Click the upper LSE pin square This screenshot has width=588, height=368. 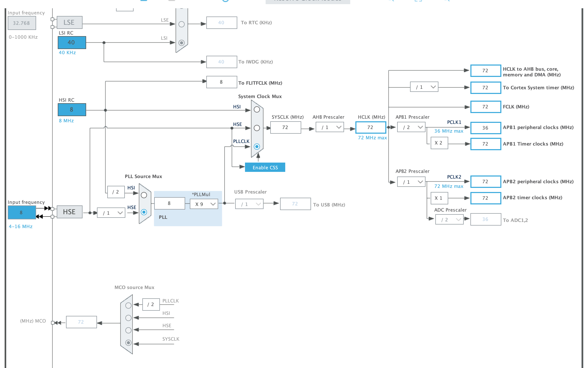pyautogui.click(x=53, y=19)
